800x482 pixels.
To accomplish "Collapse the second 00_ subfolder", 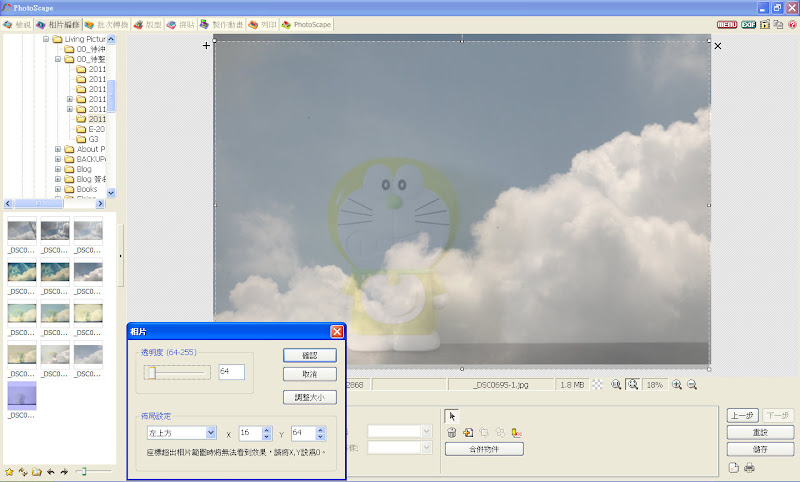I will pos(58,59).
